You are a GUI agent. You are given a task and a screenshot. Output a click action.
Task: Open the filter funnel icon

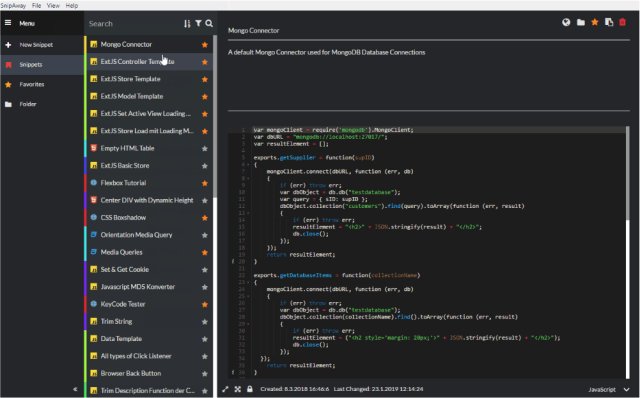coord(198,23)
